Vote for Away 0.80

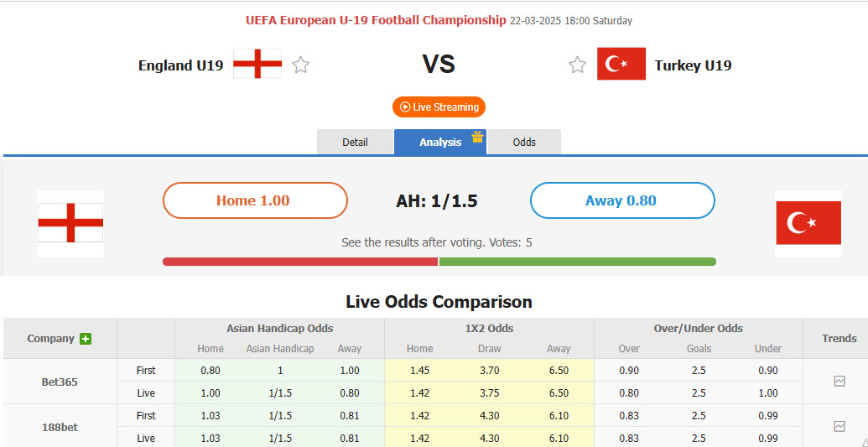click(x=621, y=200)
